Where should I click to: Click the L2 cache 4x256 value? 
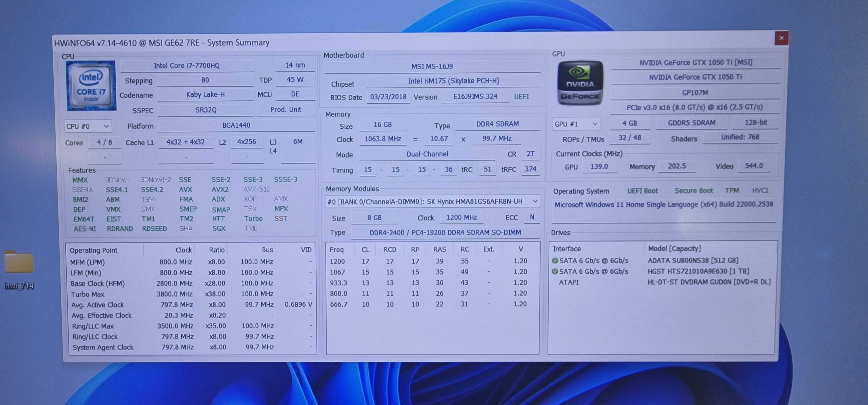coord(247,142)
